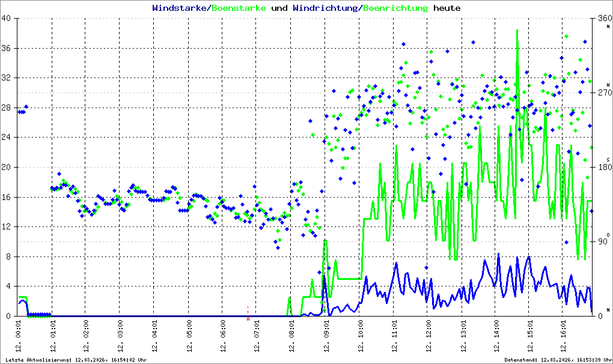
Task: Click the red dashed marker near 07:01
Action: tap(248, 313)
